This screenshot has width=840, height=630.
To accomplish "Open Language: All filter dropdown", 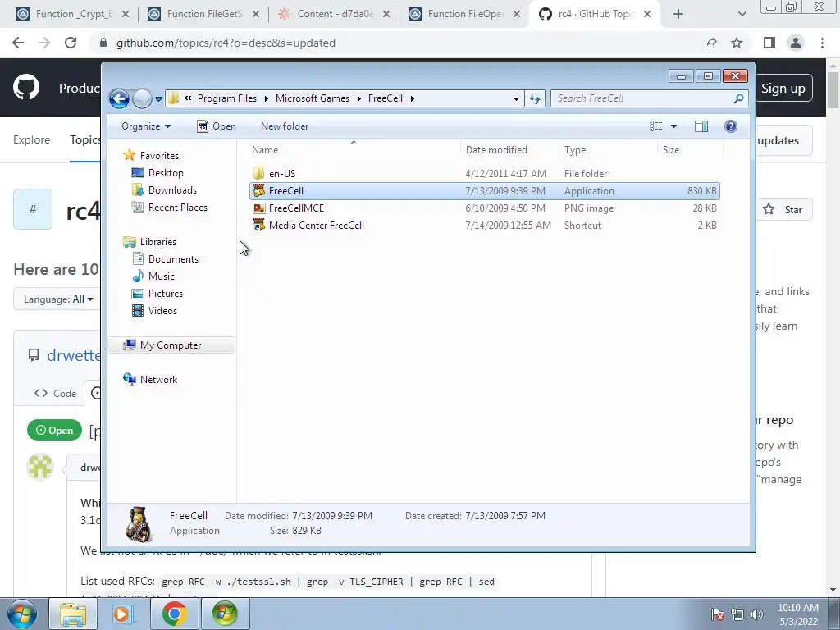I will [57, 299].
